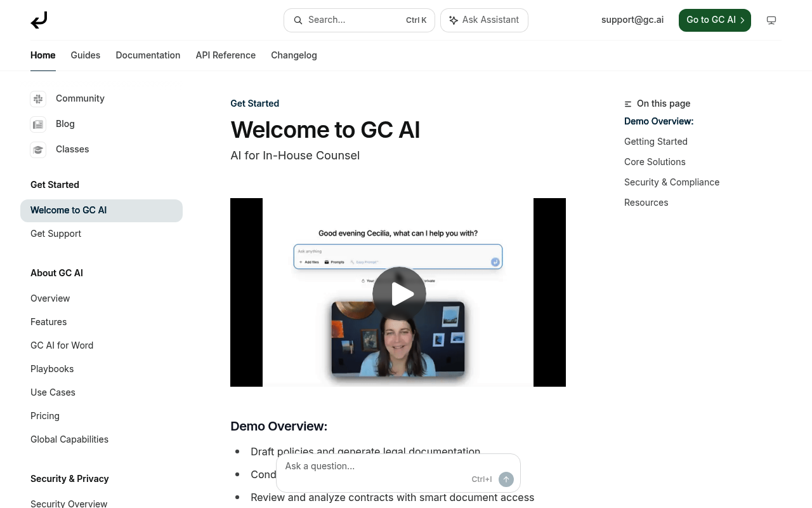Screen dimensions: 812x508
Task: Play the demo video
Action: tap(399, 293)
